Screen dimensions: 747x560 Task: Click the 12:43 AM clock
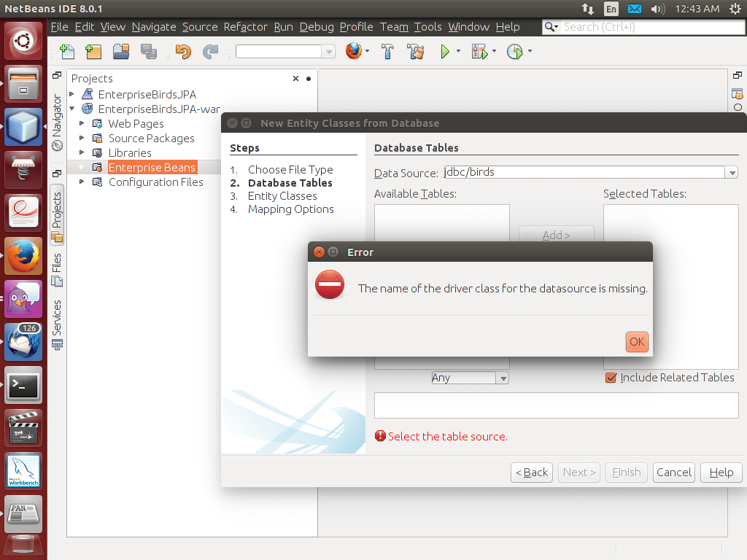coord(697,9)
